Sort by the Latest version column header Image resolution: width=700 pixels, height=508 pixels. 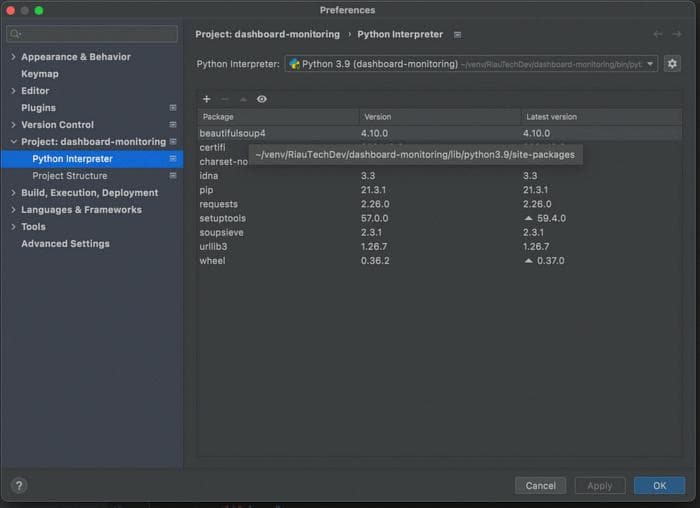(551, 117)
